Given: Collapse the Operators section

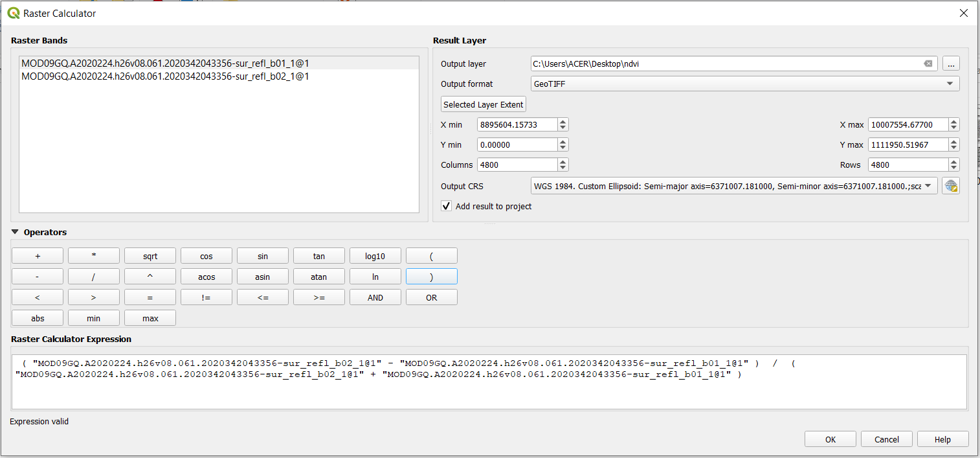Looking at the screenshot, I should click(x=14, y=232).
